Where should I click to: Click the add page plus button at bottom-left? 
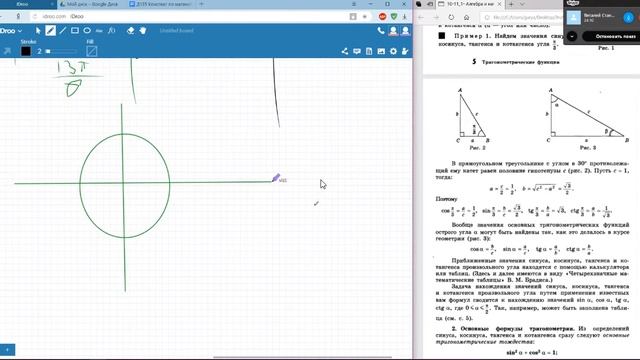7,349
